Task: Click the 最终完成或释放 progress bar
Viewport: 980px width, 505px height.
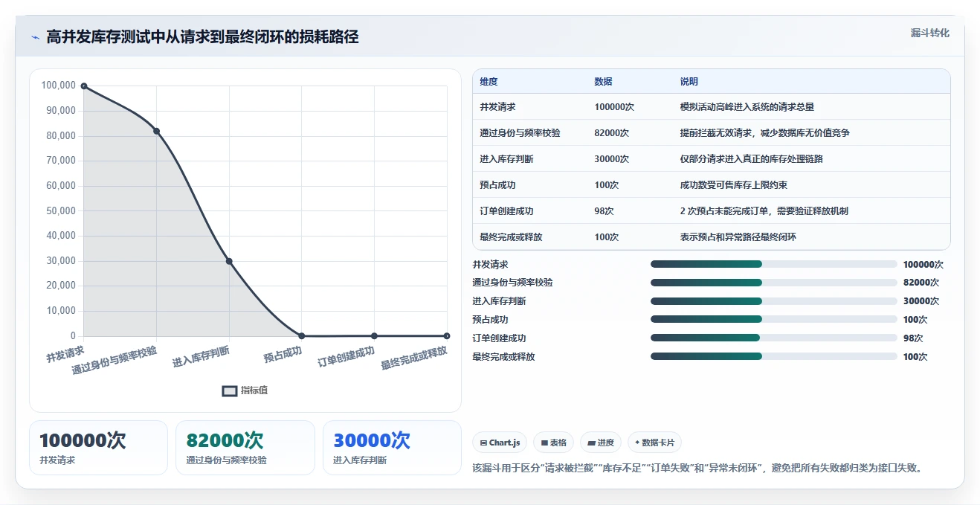Action: tap(774, 356)
